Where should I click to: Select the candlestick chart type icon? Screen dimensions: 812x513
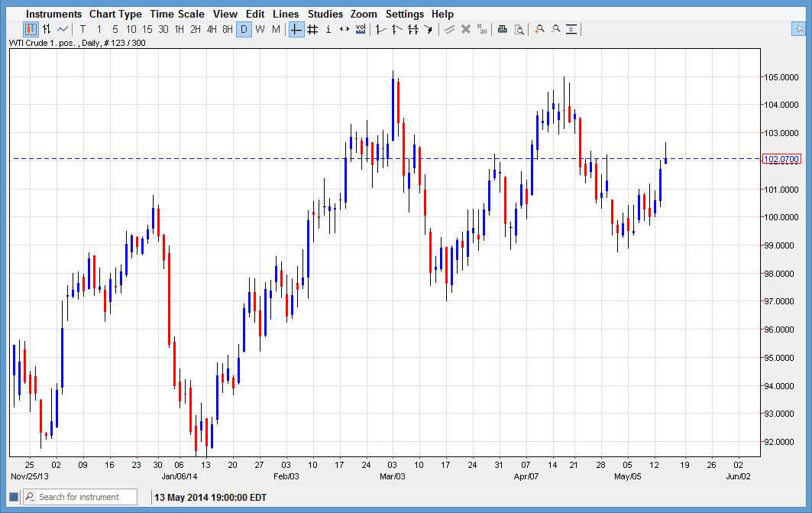tap(31, 29)
